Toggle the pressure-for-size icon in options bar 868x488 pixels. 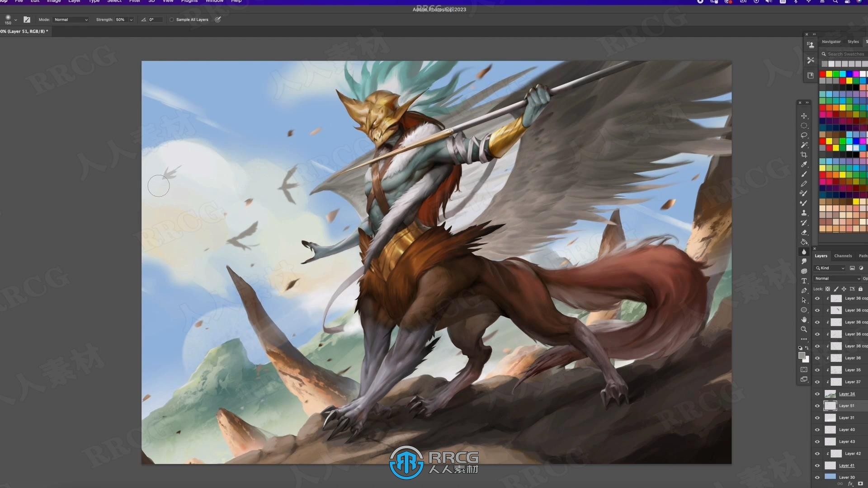218,19
